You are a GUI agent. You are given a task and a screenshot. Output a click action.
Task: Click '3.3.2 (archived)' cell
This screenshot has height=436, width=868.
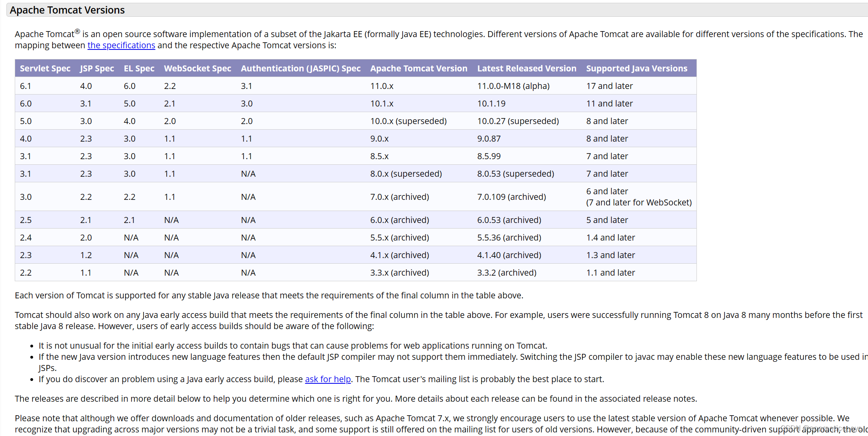[x=507, y=273]
